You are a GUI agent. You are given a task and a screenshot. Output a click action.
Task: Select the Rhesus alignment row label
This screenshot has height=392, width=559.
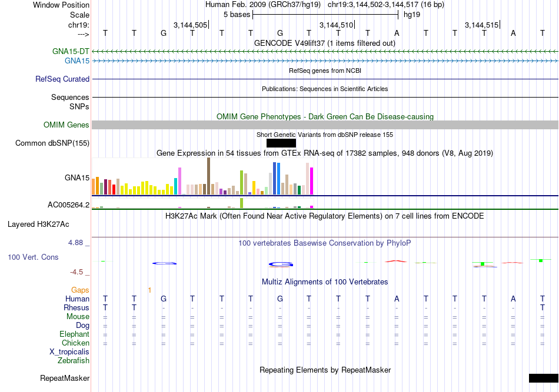click(76, 307)
